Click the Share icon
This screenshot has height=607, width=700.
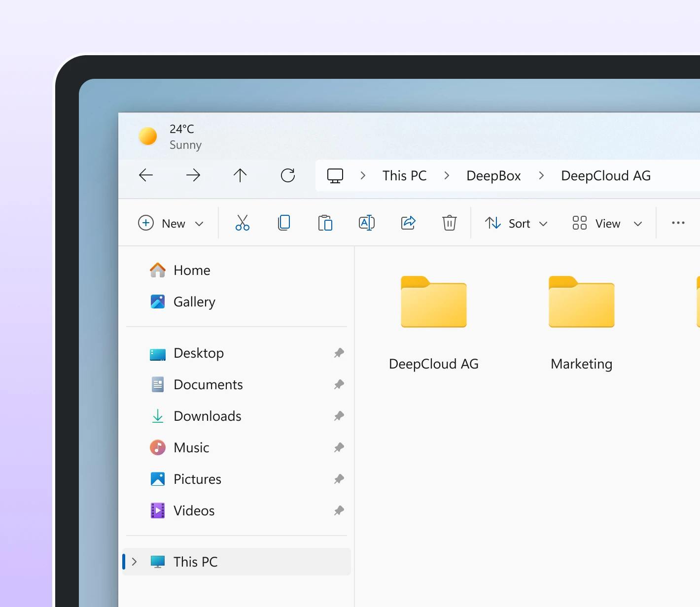[408, 223]
